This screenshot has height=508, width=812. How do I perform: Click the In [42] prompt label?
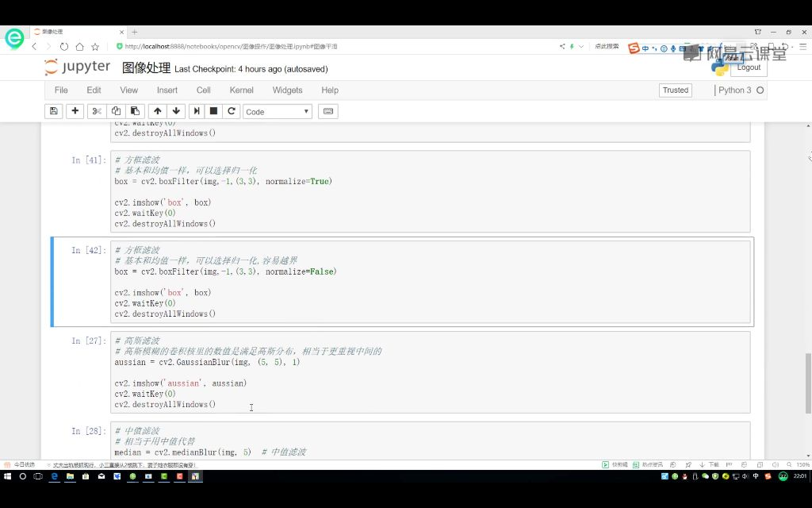tap(89, 250)
